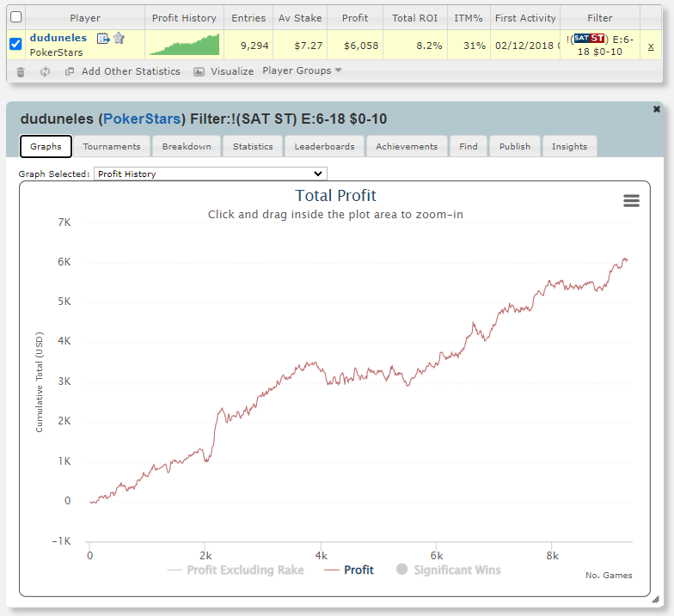Toggle Profit Excluding Rake legend series
The image size is (674, 616).
pos(236,570)
